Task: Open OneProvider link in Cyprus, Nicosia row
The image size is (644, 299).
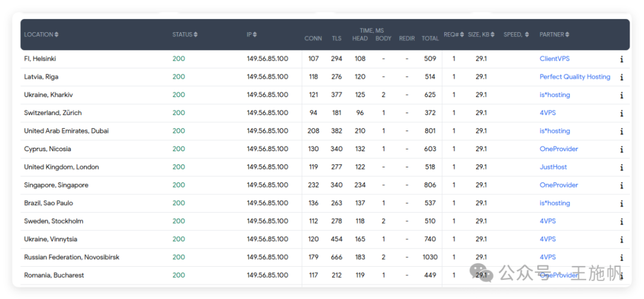Action: pos(559,149)
